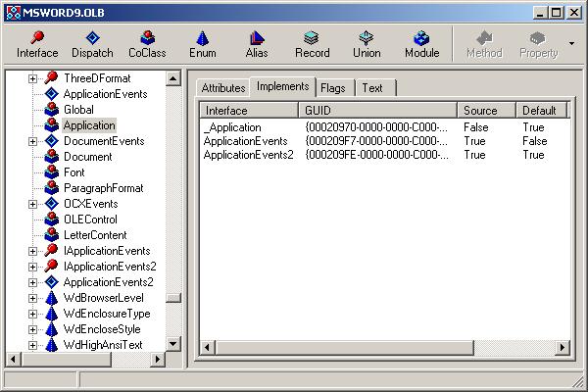Click the DocumentEvents dispatch icon
The height and width of the screenshot is (392, 588).
51,141
